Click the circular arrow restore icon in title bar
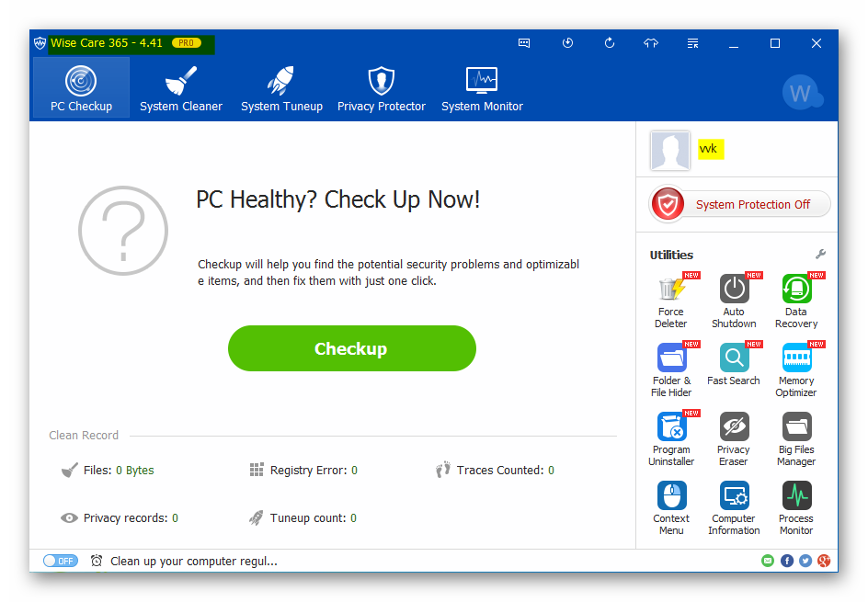The image size is (868, 602). [610, 43]
